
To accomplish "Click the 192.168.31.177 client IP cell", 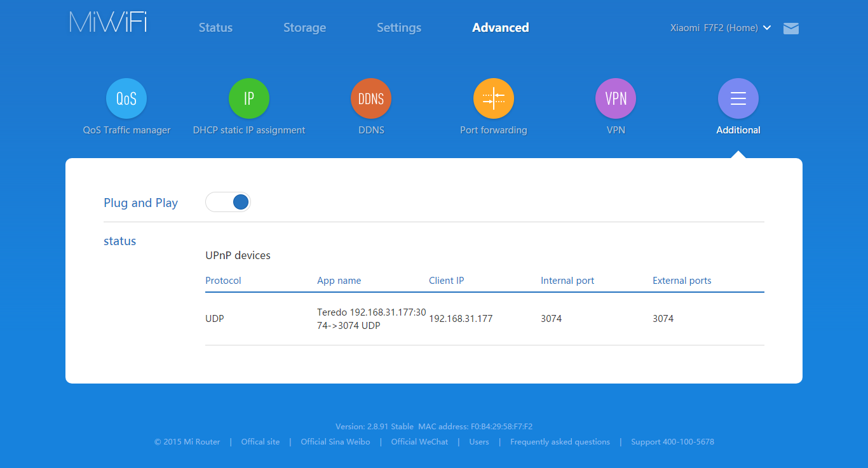I will pyautogui.click(x=461, y=319).
